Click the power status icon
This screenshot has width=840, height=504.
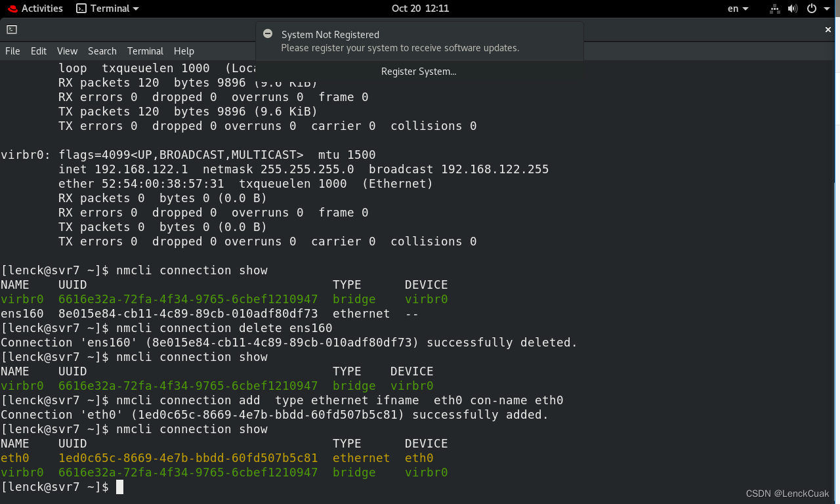[x=811, y=9]
